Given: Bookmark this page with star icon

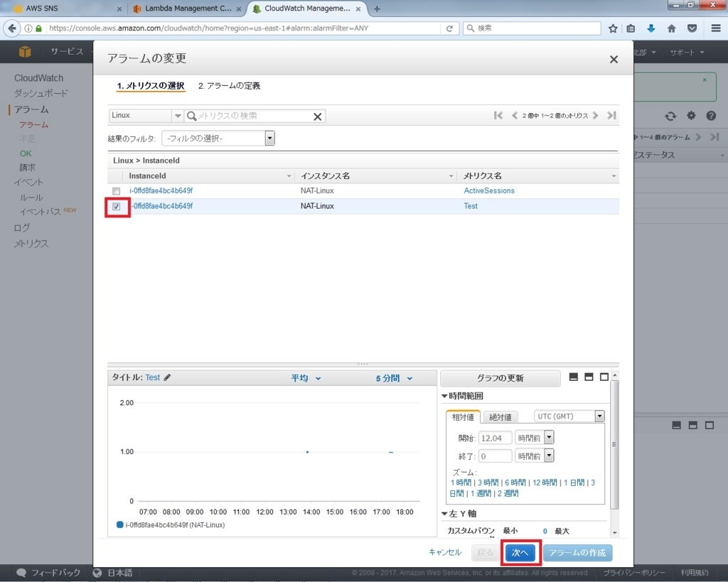Looking at the screenshot, I should pyautogui.click(x=613, y=28).
